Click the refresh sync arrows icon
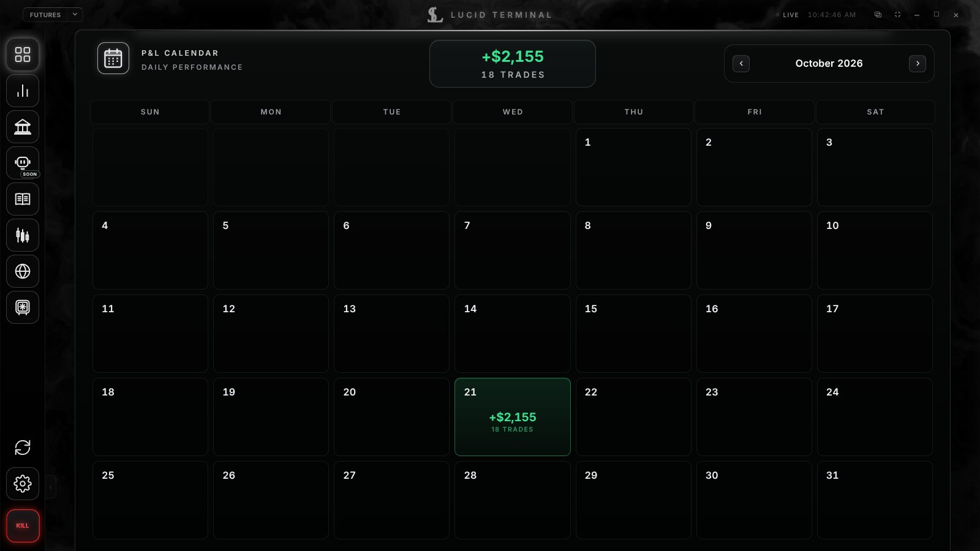The image size is (980, 551). (x=23, y=448)
